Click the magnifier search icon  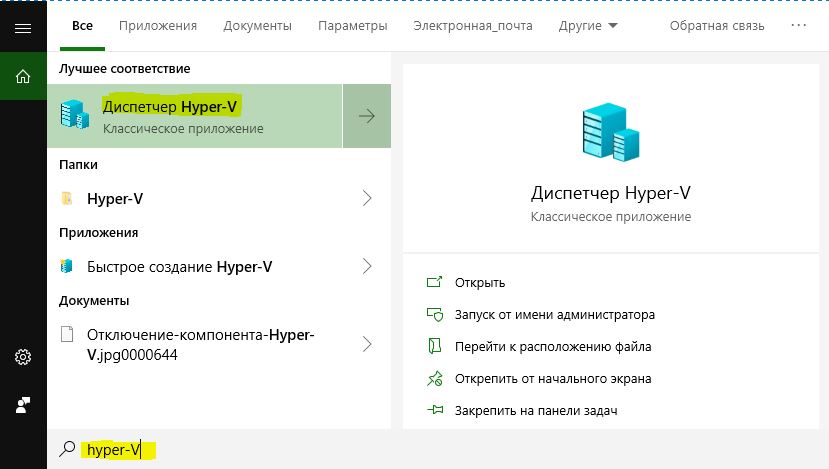coord(67,449)
